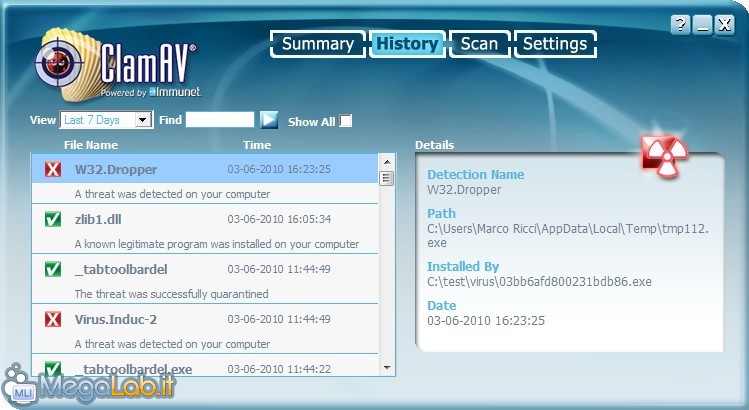Click the ClamAV logo
Viewport: 749px width, 410px height.
point(118,65)
